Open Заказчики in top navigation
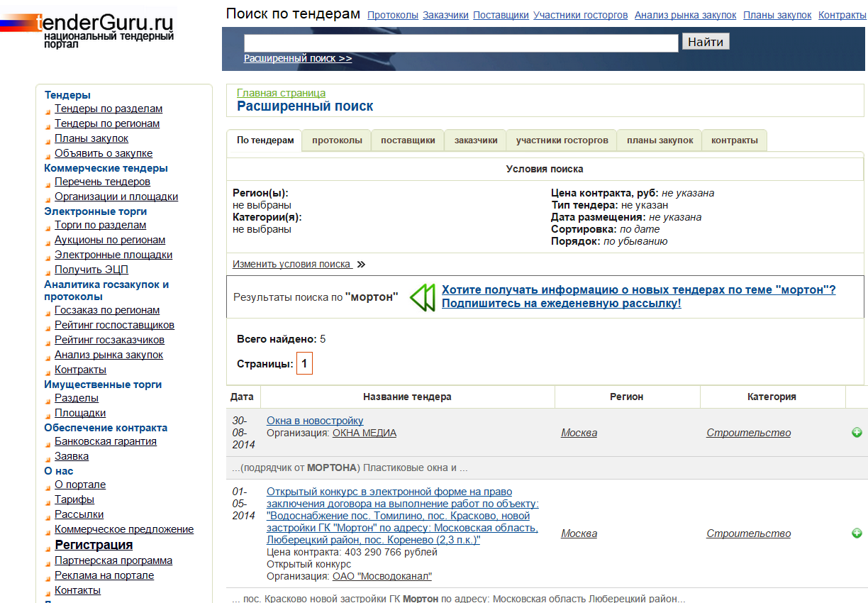Viewport: 868px width, 603px height. tap(446, 15)
